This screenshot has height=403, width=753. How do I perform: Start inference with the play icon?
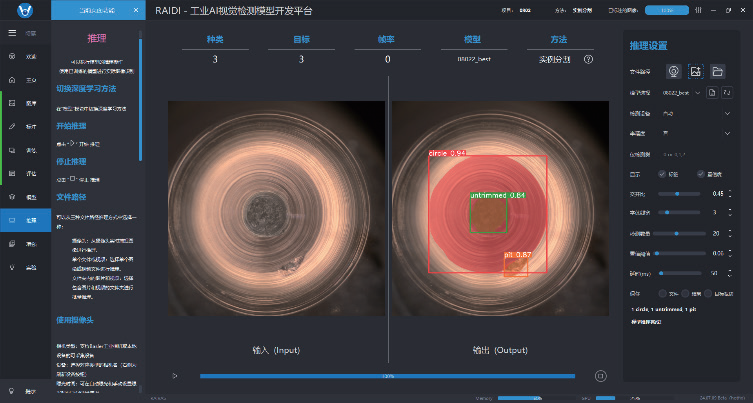coord(175,376)
